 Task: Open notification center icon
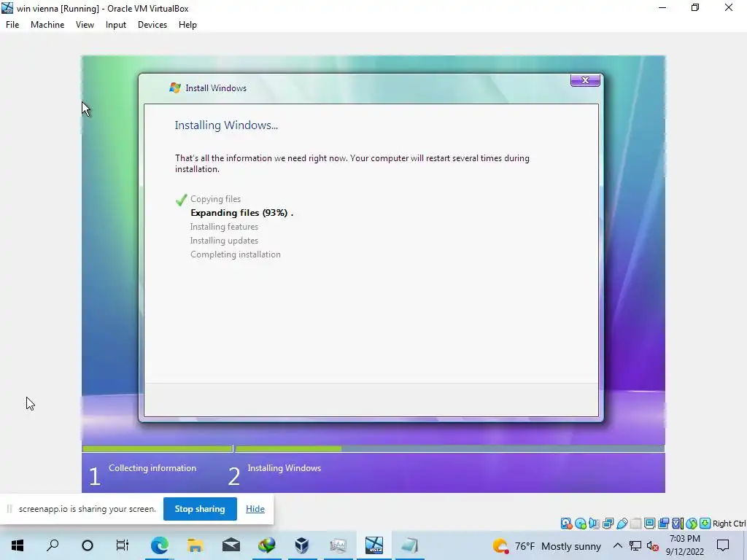(x=723, y=545)
